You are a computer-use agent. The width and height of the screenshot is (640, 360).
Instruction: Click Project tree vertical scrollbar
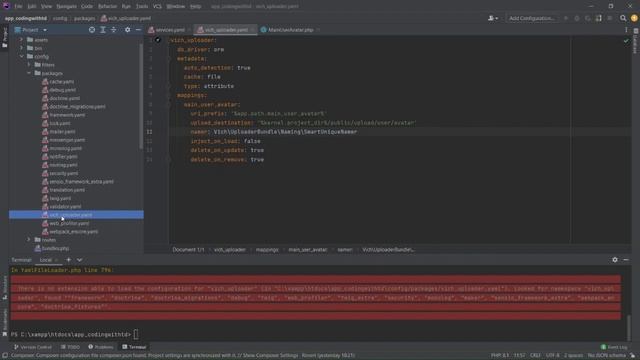141,96
